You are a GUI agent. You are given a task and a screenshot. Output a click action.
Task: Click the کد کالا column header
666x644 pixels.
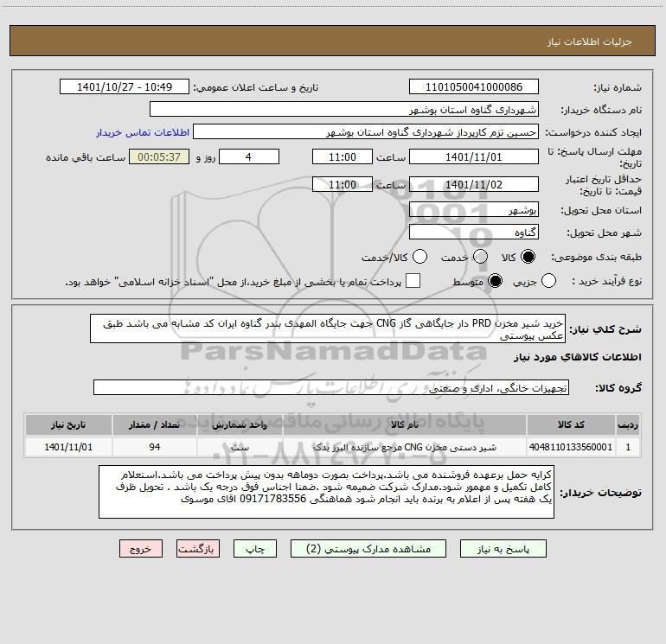click(571, 424)
